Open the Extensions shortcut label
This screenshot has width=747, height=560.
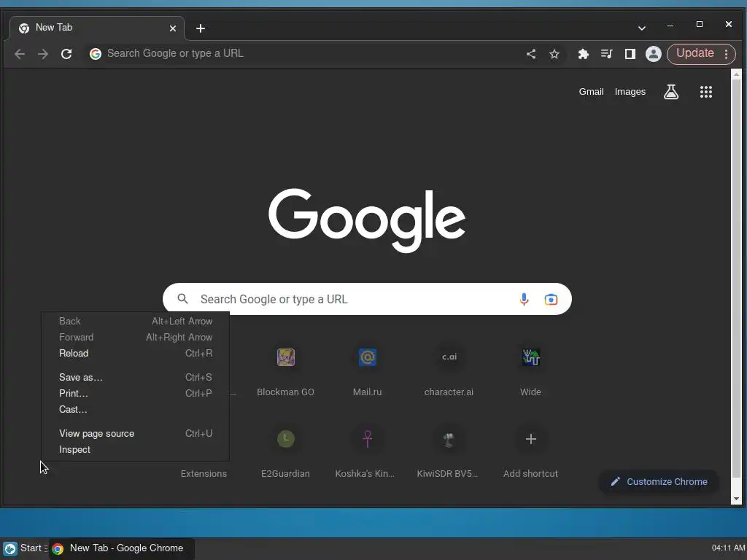[204, 474]
